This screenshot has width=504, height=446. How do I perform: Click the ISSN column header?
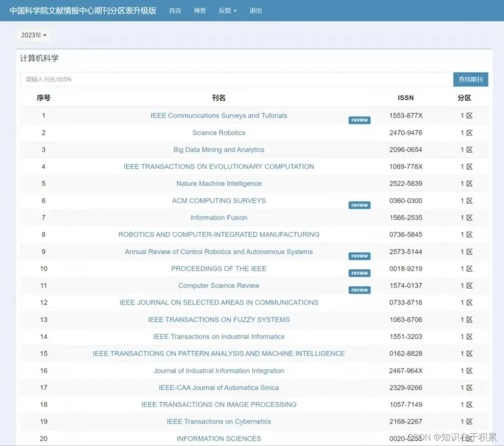[x=406, y=98]
